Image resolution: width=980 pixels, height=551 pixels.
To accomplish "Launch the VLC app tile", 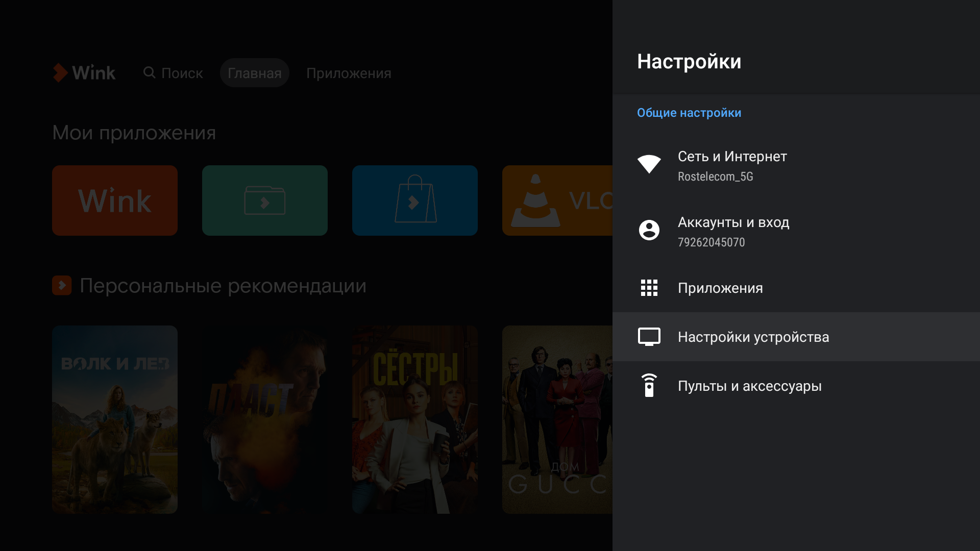I will (x=557, y=201).
